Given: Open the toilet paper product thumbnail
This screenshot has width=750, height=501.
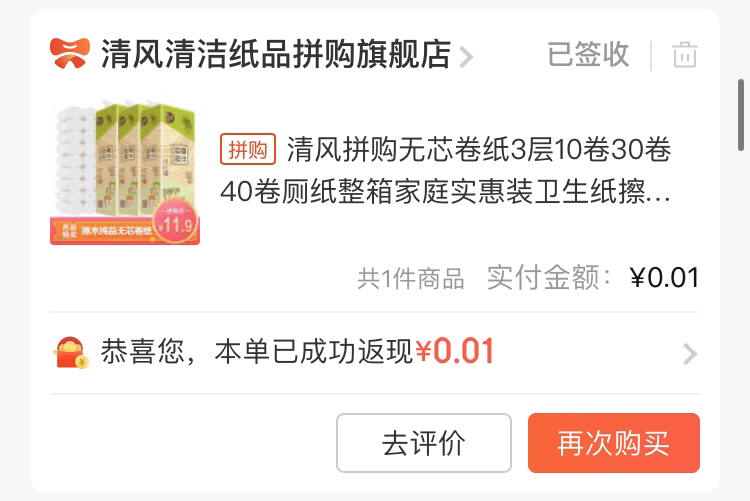Looking at the screenshot, I should (125, 173).
